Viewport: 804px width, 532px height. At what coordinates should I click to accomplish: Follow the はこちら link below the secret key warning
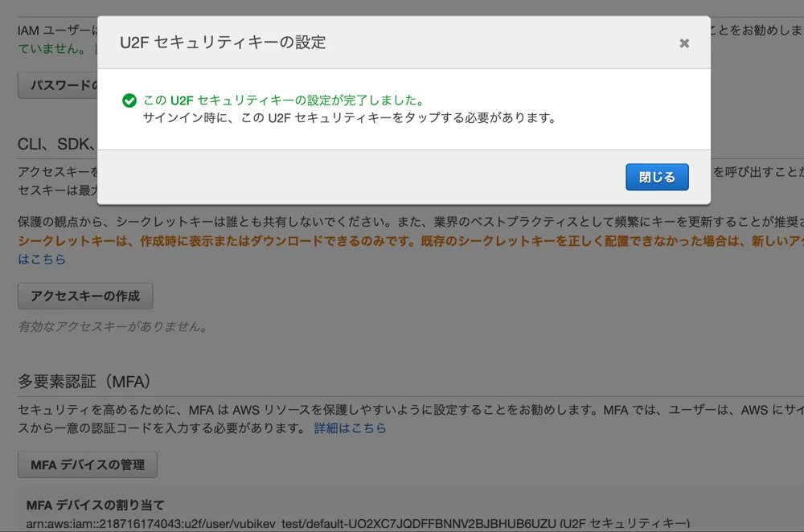42,259
